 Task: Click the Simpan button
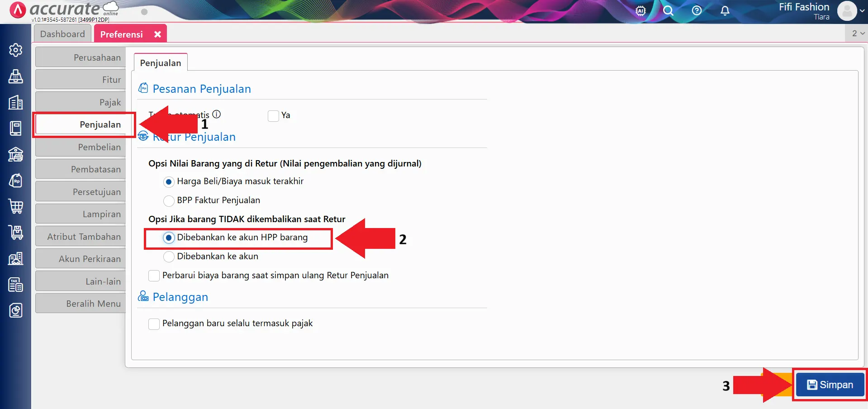pyautogui.click(x=830, y=385)
